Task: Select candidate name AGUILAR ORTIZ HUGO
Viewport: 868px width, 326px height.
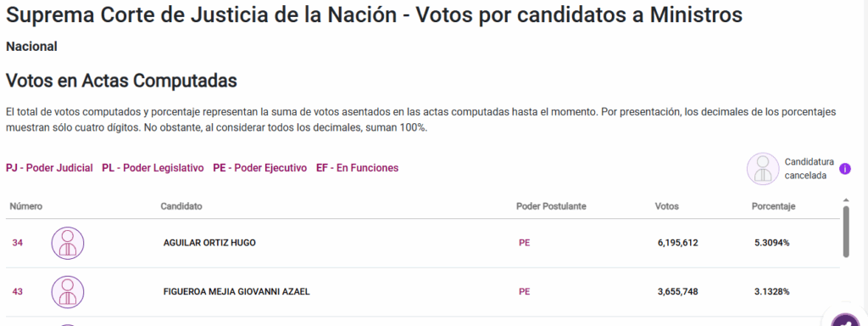Action: click(209, 243)
